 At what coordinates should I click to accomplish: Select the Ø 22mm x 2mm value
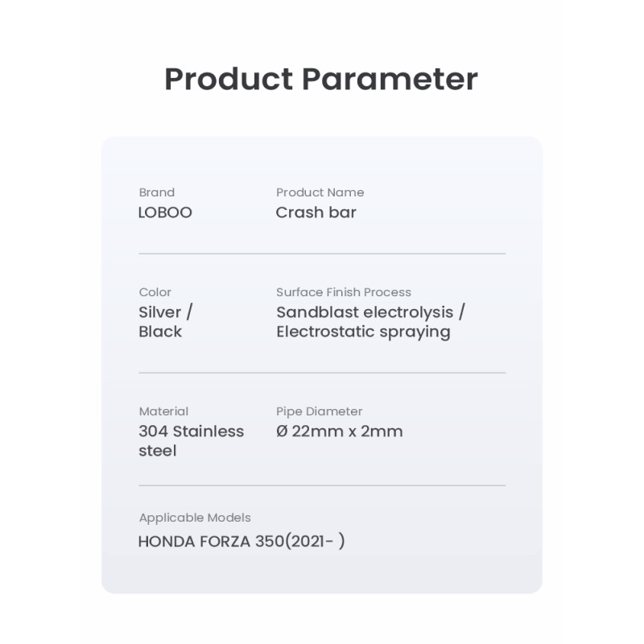coord(339,431)
